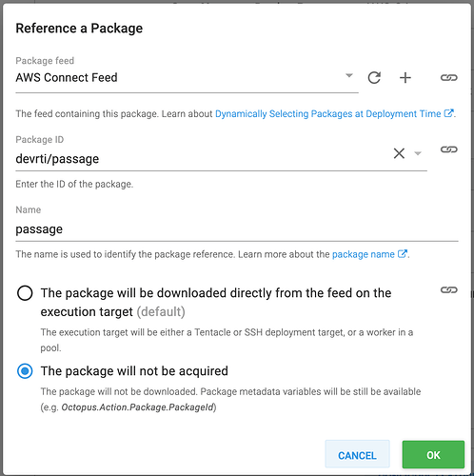
Task: Open the package name documentation link
Action: (x=364, y=254)
